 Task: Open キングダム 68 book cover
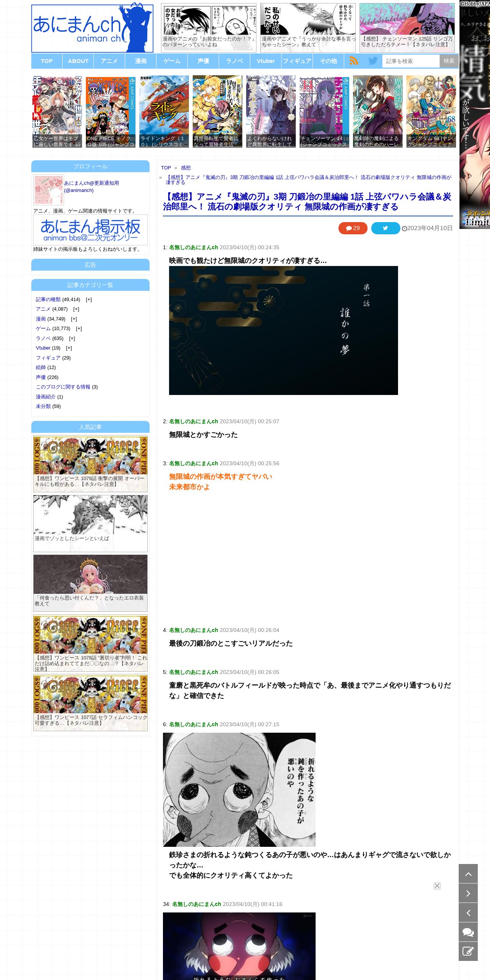431,111
